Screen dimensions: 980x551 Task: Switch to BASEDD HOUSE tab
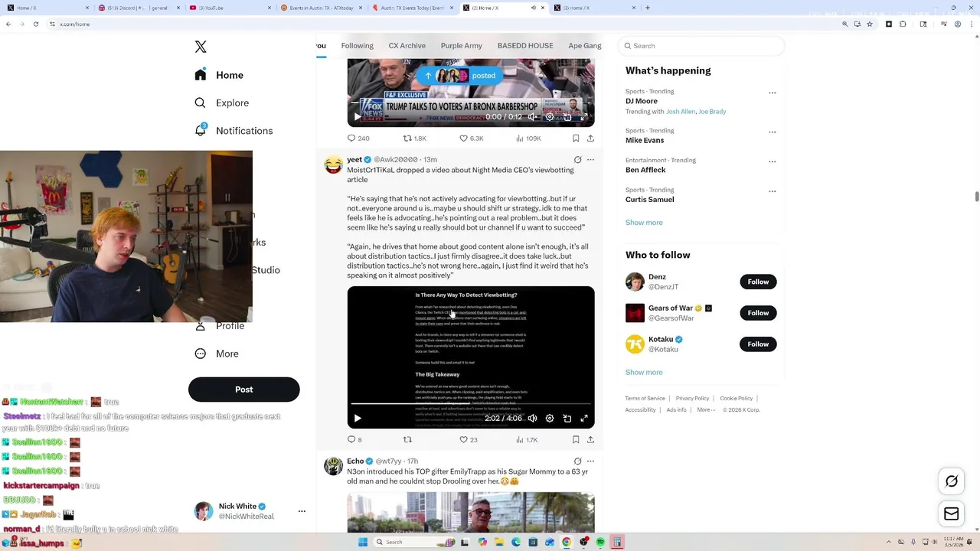pyautogui.click(x=525, y=46)
